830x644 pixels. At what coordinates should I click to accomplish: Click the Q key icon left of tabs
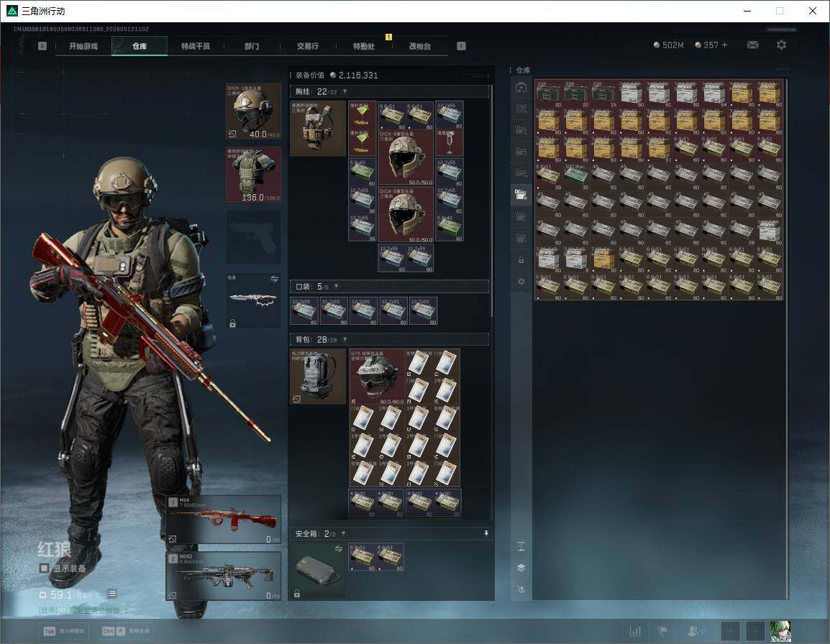pos(42,46)
